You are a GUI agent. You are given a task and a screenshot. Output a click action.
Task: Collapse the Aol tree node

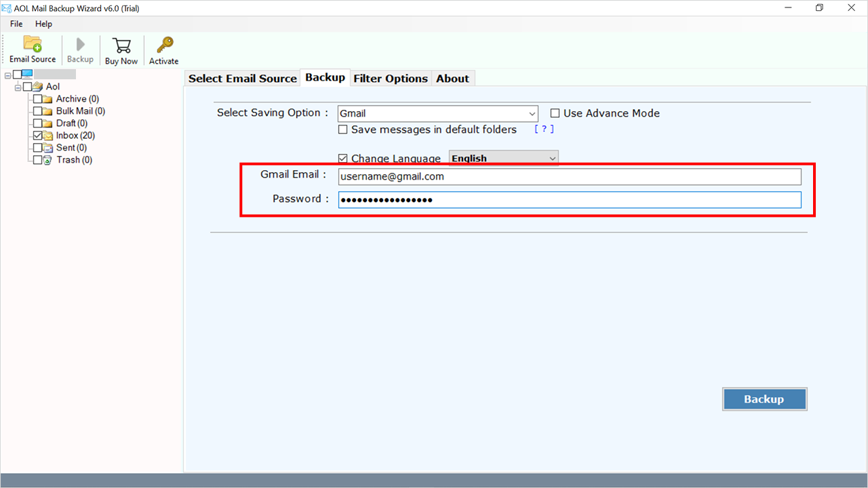(18, 87)
